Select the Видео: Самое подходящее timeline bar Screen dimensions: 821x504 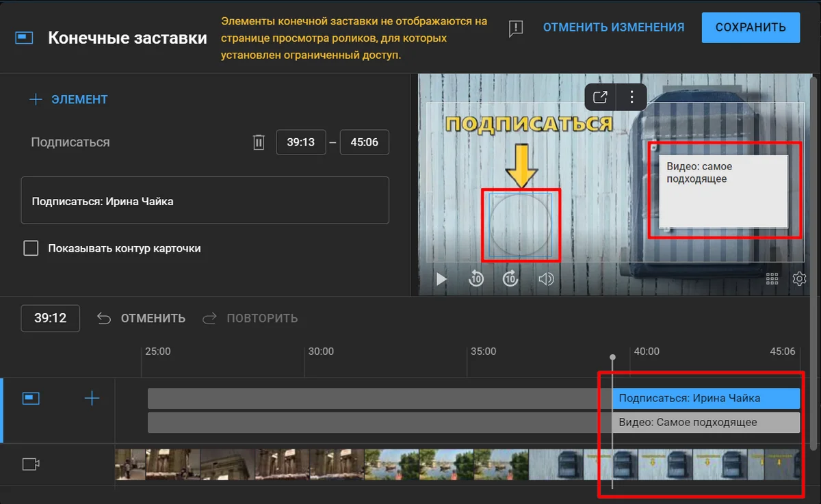pyautogui.click(x=705, y=422)
